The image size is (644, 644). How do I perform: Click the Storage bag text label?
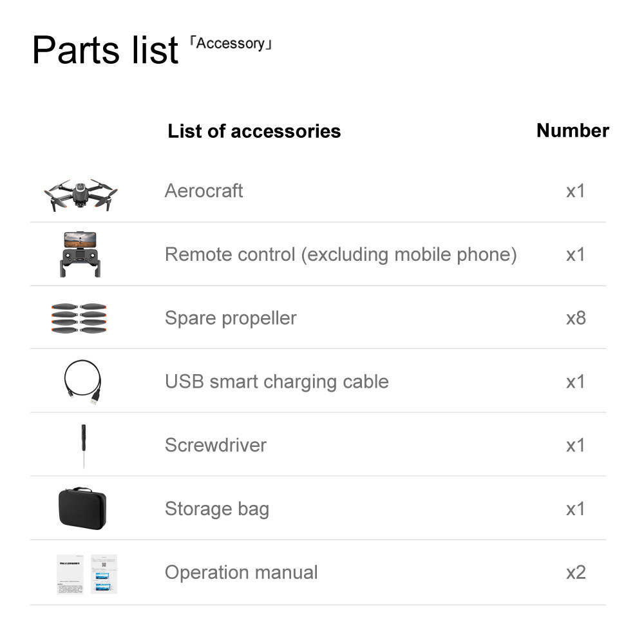217,509
